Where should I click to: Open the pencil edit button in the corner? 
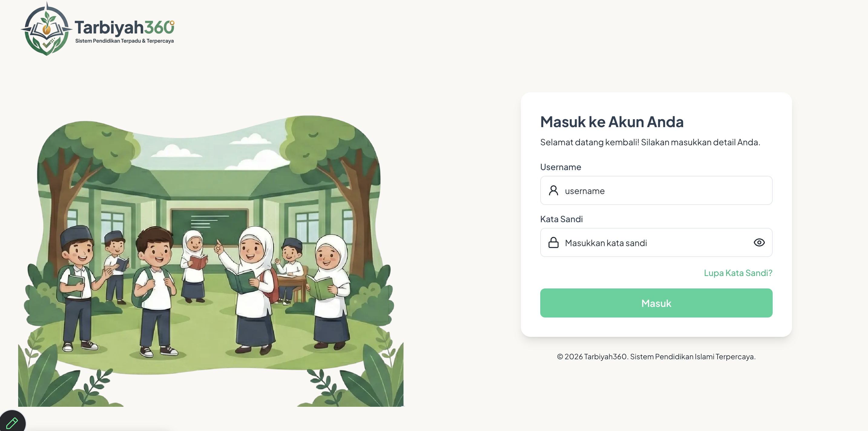(x=12, y=422)
